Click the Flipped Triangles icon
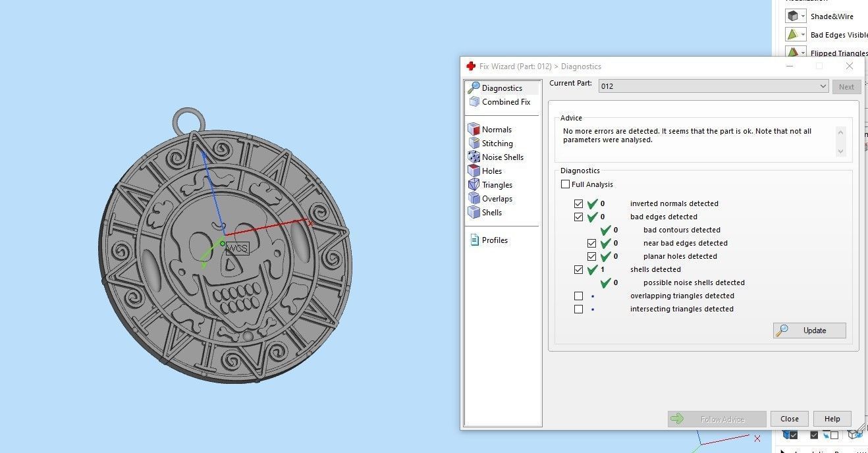The width and height of the screenshot is (868, 453). click(792, 53)
